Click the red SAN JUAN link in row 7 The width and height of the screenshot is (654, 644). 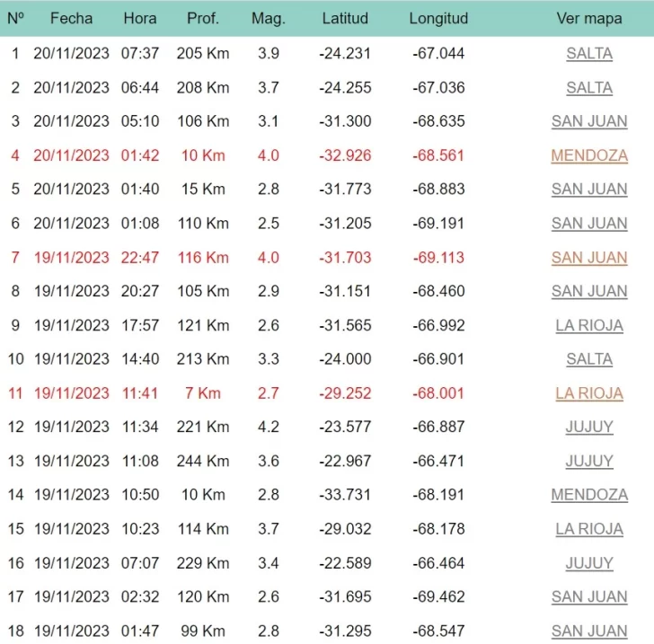[x=589, y=258]
